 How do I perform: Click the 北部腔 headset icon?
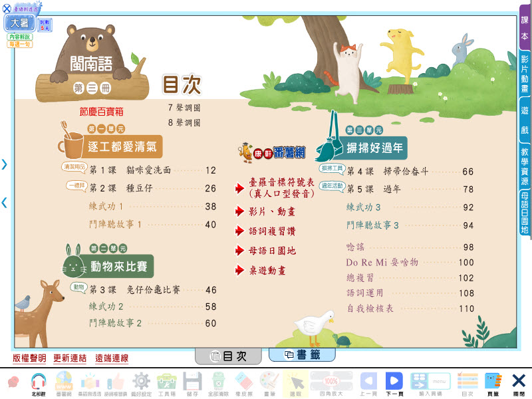click(x=38, y=382)
